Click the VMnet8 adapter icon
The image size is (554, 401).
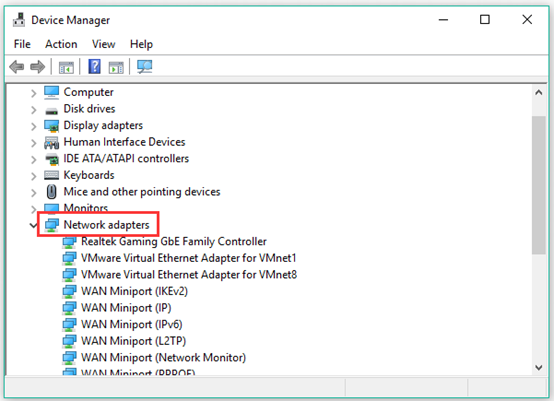pyautogui.click(x=69, y=275)
